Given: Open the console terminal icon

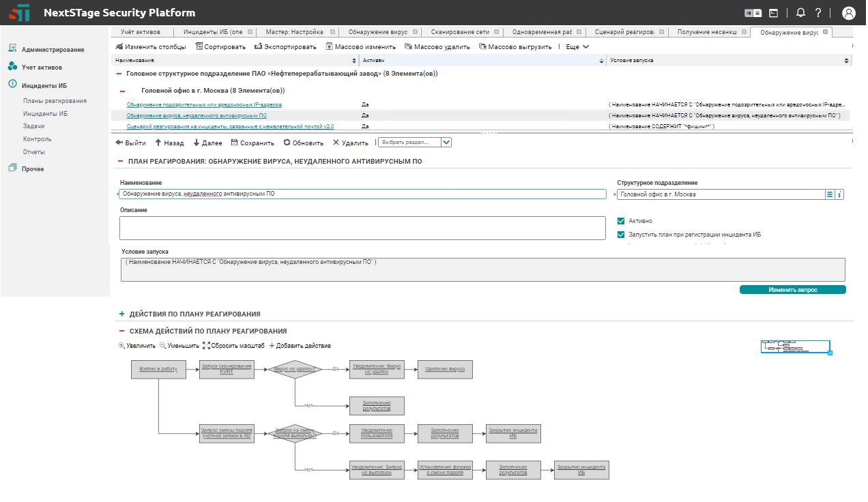Looking at the screenshot, I should point(773,12).
